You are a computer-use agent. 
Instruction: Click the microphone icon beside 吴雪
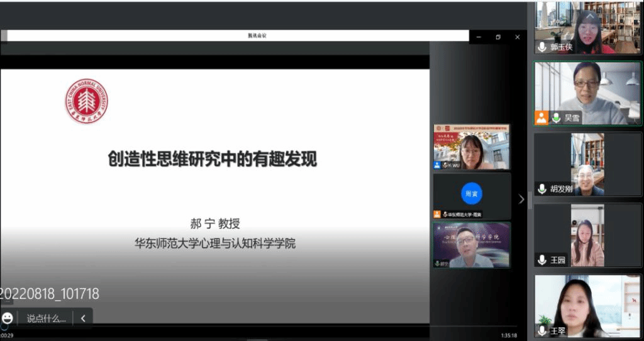pos(557,118)
